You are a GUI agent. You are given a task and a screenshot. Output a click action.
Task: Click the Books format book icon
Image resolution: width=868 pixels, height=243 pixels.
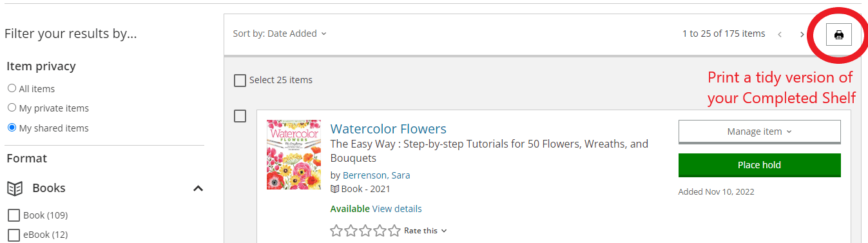point(15,188)
